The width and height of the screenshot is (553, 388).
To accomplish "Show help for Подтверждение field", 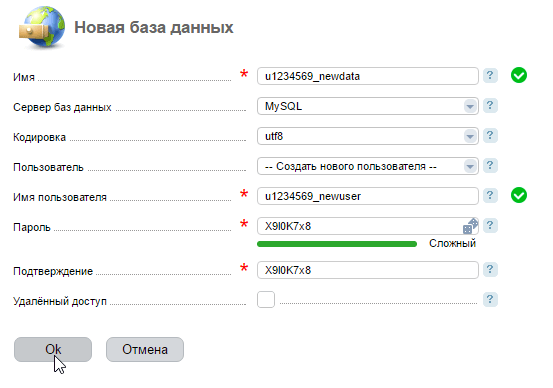I will coord(490,269).
